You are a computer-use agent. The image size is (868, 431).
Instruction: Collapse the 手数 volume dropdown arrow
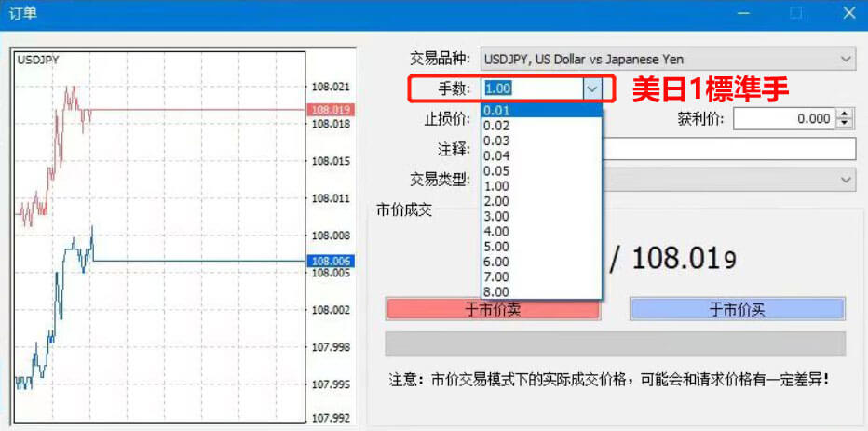(592, 88)
